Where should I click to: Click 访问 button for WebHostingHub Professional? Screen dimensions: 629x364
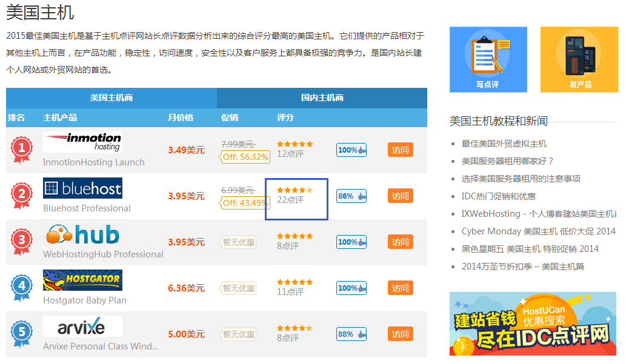[401, 242]
